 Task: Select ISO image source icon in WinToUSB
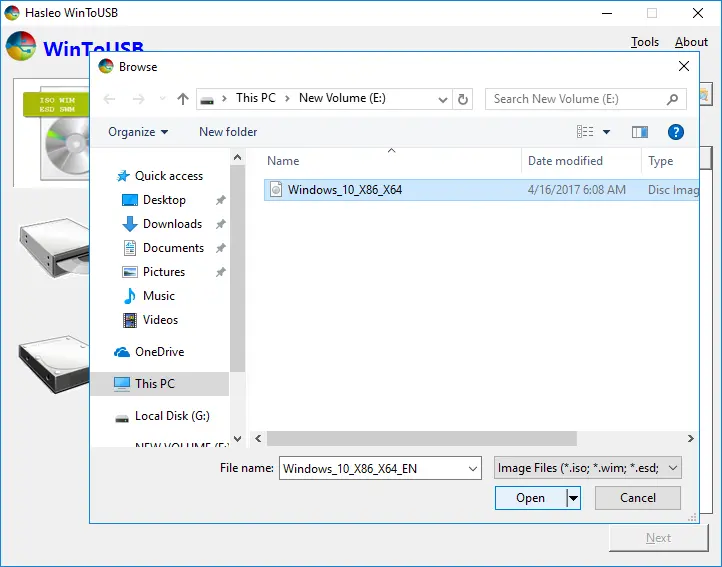tap(55, 134)
